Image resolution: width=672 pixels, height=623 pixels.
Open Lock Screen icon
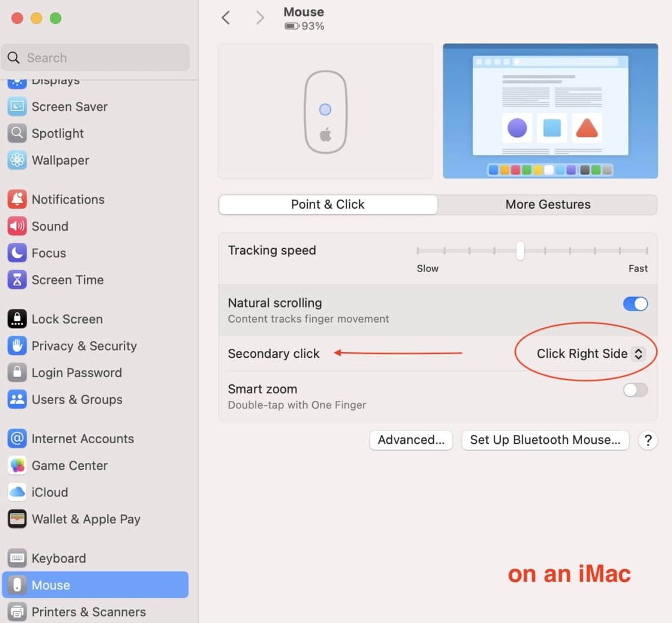tap(17, 319)
